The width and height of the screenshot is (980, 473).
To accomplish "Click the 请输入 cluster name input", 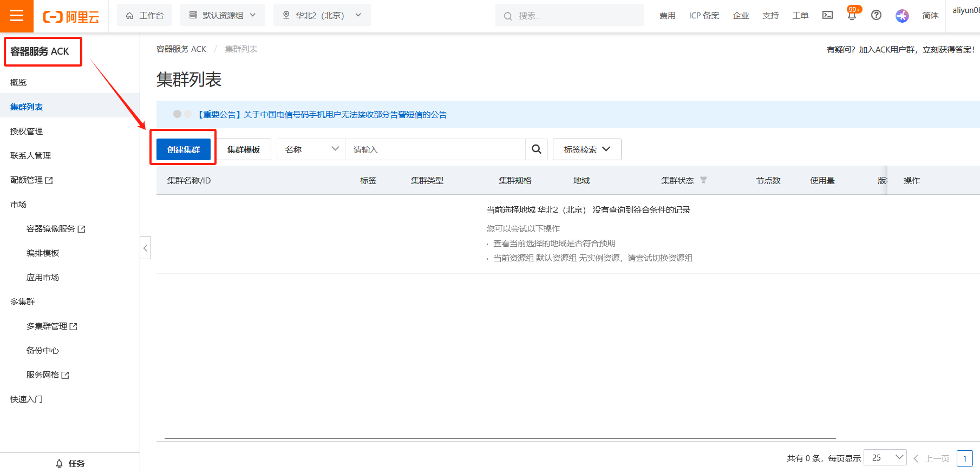I will point(435,149).
